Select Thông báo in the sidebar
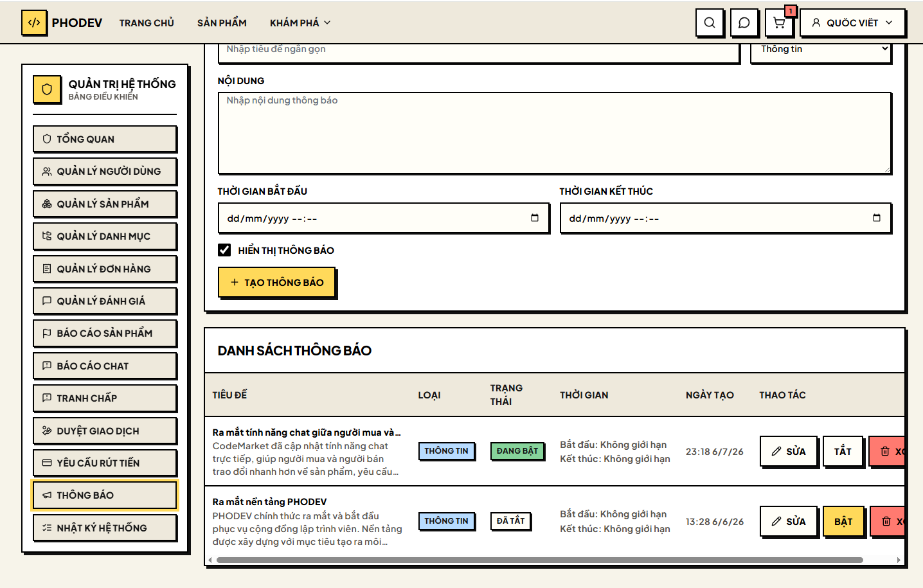The image size is (923, 588). [105, 495]
